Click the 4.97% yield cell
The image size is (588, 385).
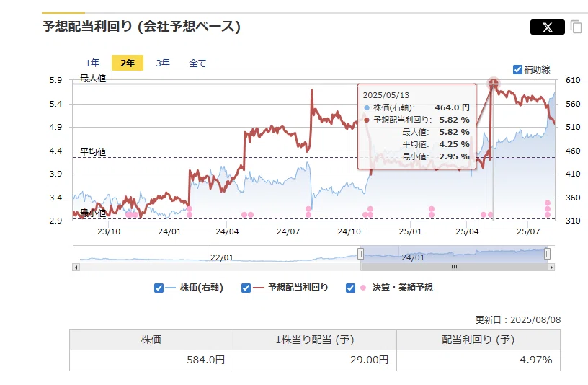[478, 360]
